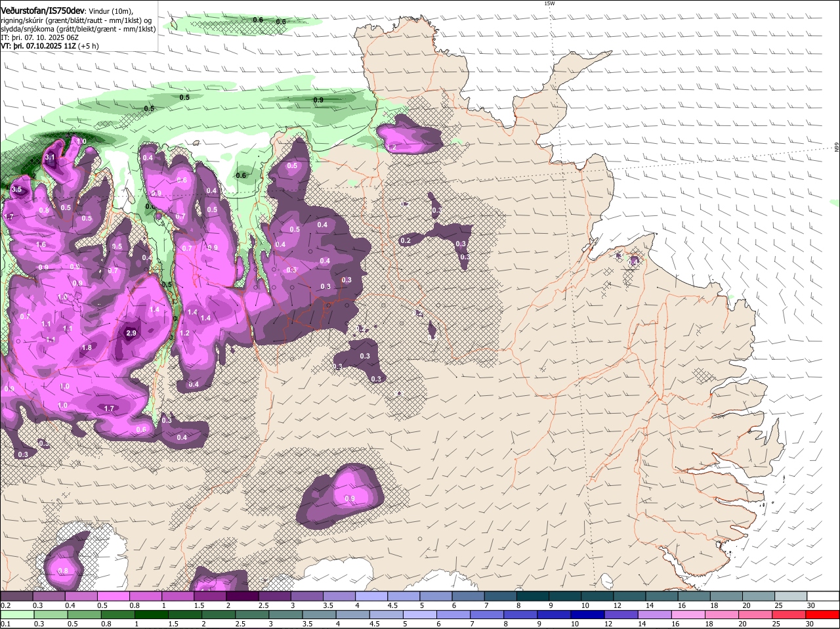Screen dimensions: 840x629
Task: Select the bright pink swatch between 0.5 and 0.8
Action: (113, 596)
